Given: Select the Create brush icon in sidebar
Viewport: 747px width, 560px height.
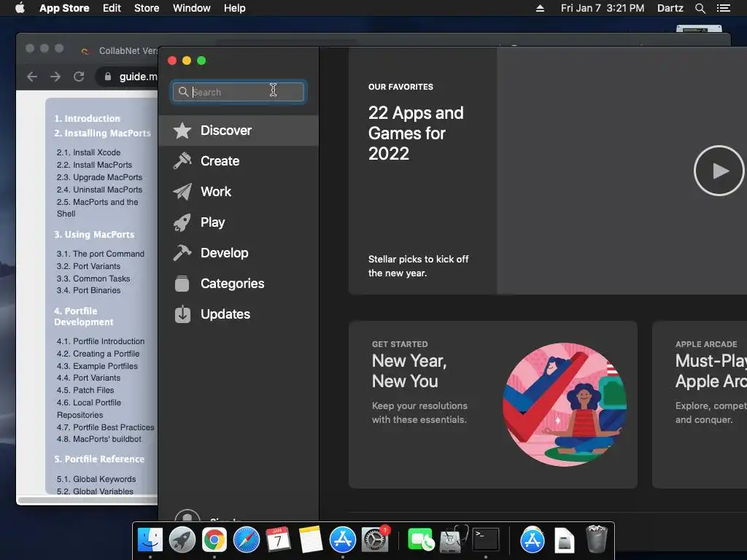Looking at the screenshot, I should pyautogui.click(x=182, y=161).
